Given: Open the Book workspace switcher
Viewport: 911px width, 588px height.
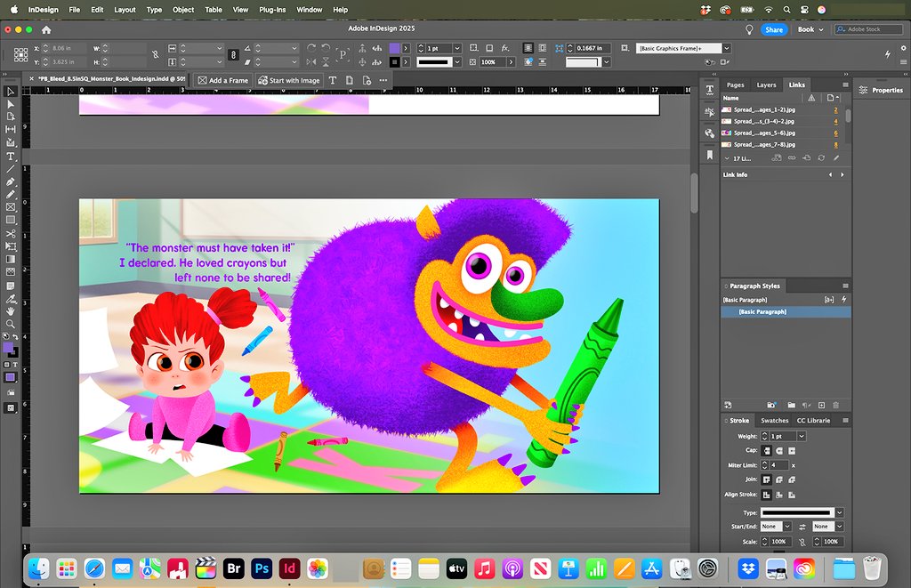Looking at the screenshot, I should (x=810, y=29).
